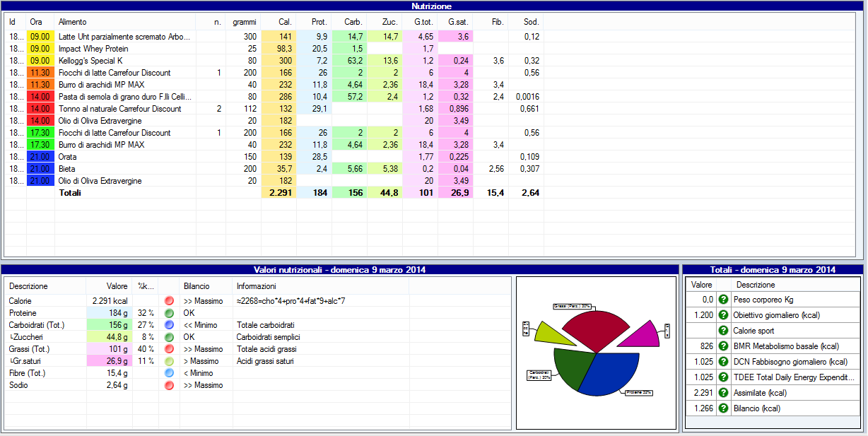868x436 pixels.
Task: Click help icon for Assimilate (kcal)
Action: click(x=723, y=393)
